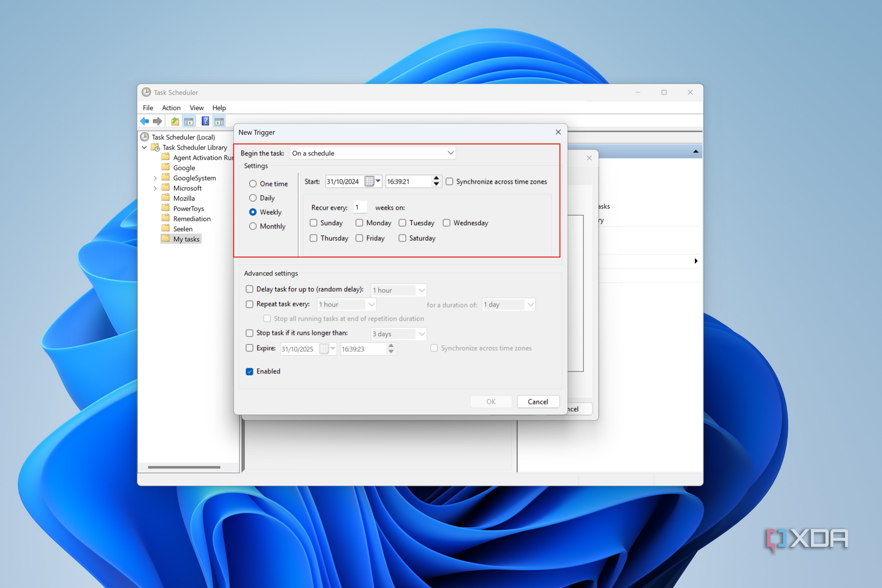Image resolution: width=882 pixels, height=588 pixels.
Task: Collapse the Task Scheduler Library node
Action: click(144, 148)
